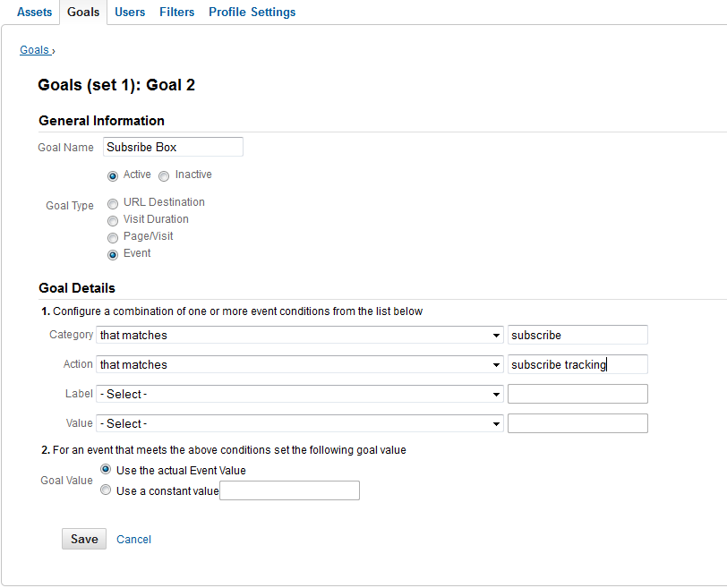Image resolution: width=727 pixels, height=588 pixels.
Task: Select the Active radio button
Action: click(113, 176)
